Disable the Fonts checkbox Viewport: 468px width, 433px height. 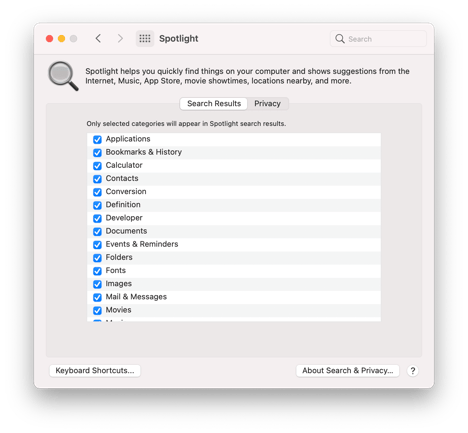97,271
